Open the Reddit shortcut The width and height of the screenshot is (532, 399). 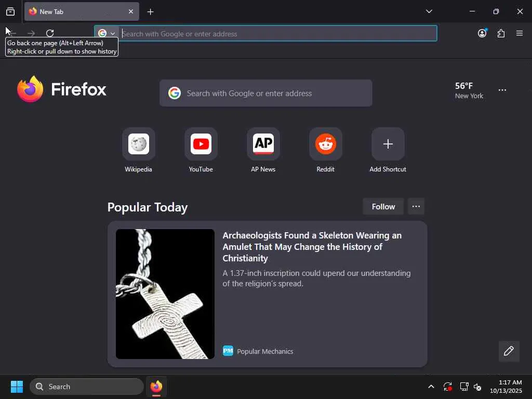[325, 150]
